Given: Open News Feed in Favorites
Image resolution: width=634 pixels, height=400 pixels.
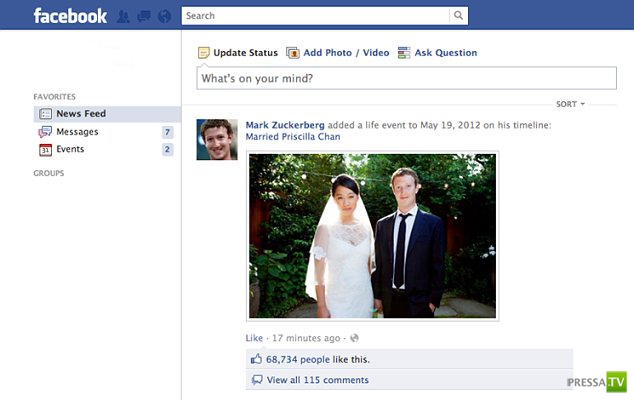Looking at the screenshot, I should coord(80,114).
